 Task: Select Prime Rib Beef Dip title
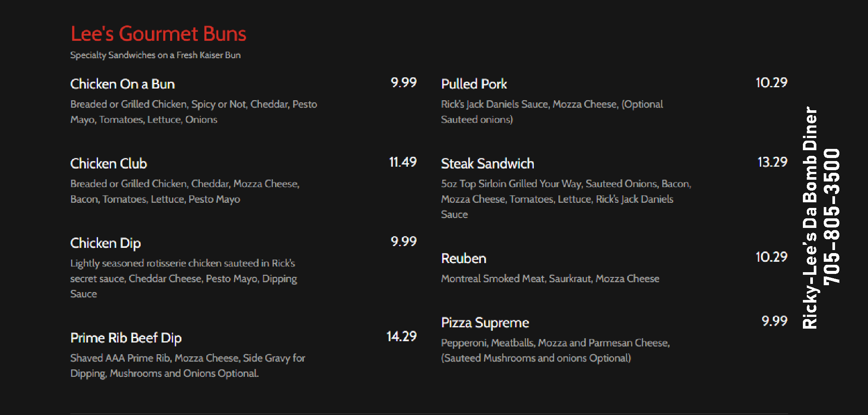[126, 338]
